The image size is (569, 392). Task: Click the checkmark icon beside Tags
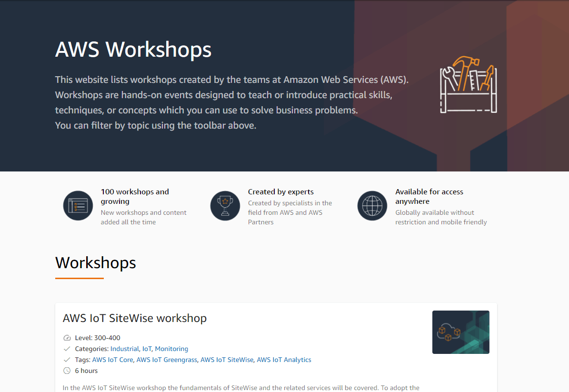(x=67, y=360)
